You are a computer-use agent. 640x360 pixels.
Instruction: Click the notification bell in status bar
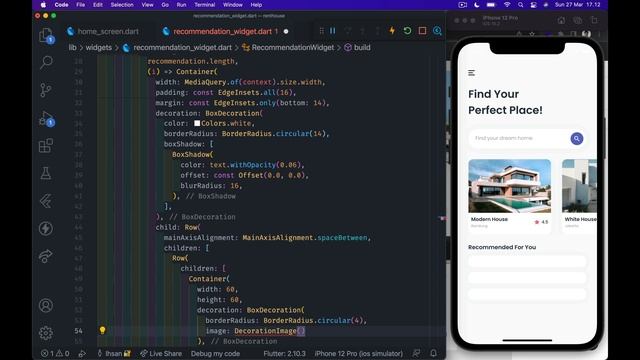(433, 353)
